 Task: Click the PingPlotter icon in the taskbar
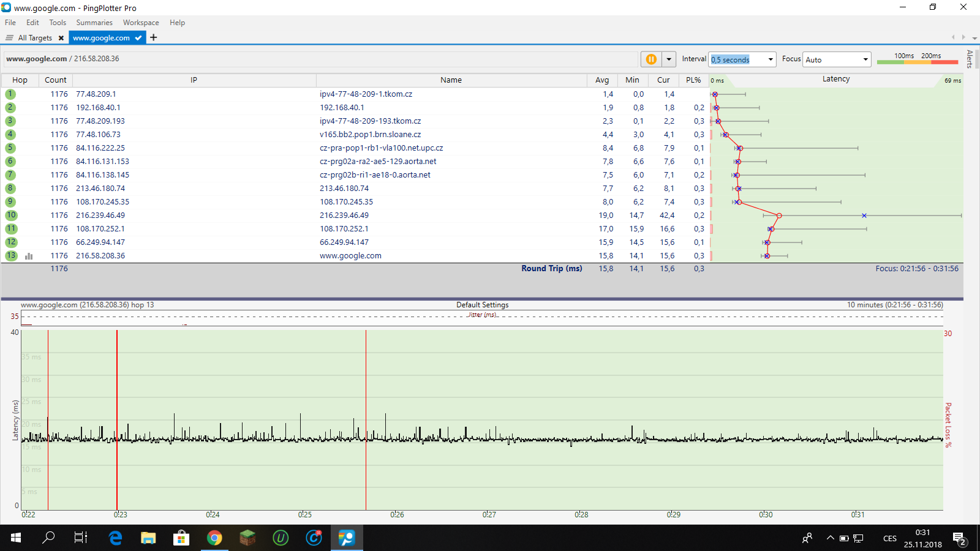[347, 538]
